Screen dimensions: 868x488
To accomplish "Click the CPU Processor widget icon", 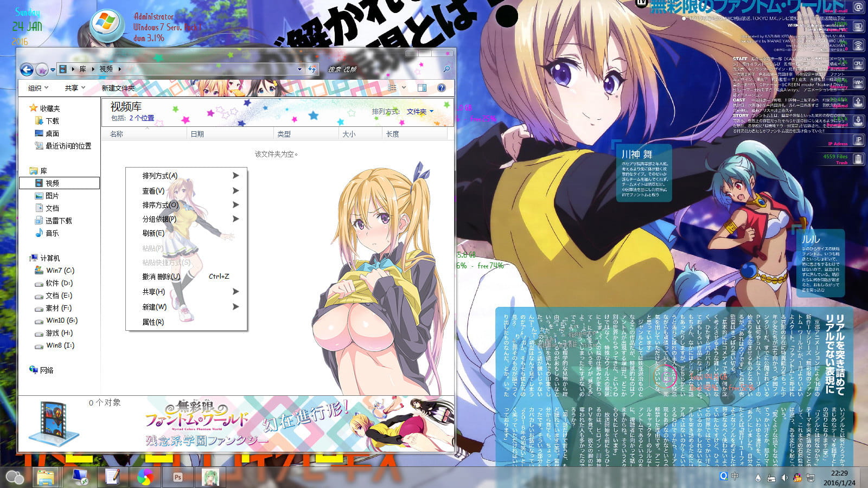I will [x=858, y=64].
